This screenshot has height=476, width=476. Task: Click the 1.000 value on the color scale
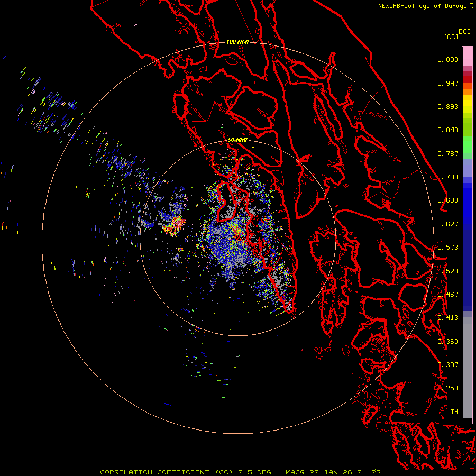[x=448, y=59]
